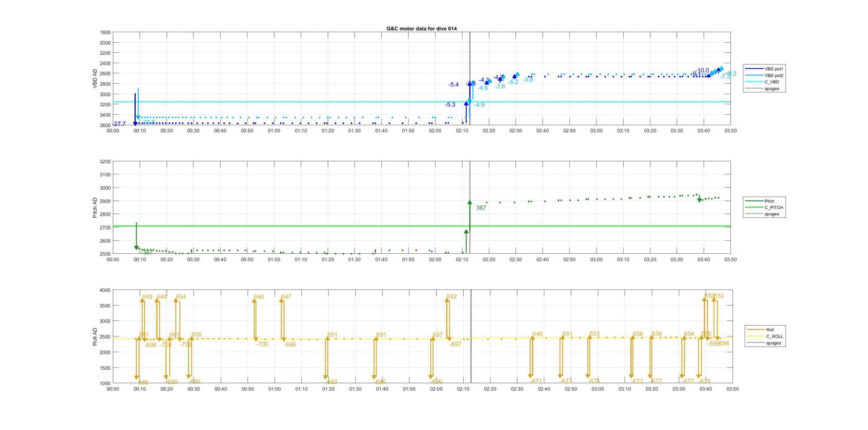Click the '3100' tick on the Pitch axis
Viewport: 868px width, 430px height.
105,175
